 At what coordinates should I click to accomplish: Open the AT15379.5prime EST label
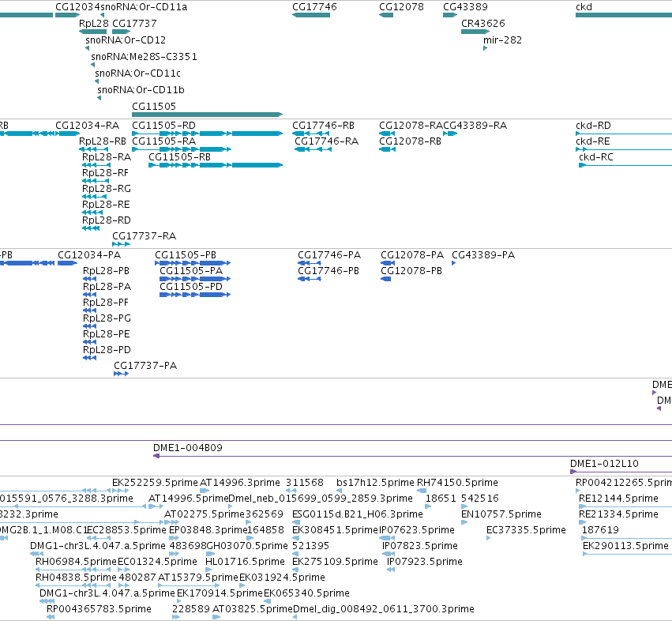(198, 578)
